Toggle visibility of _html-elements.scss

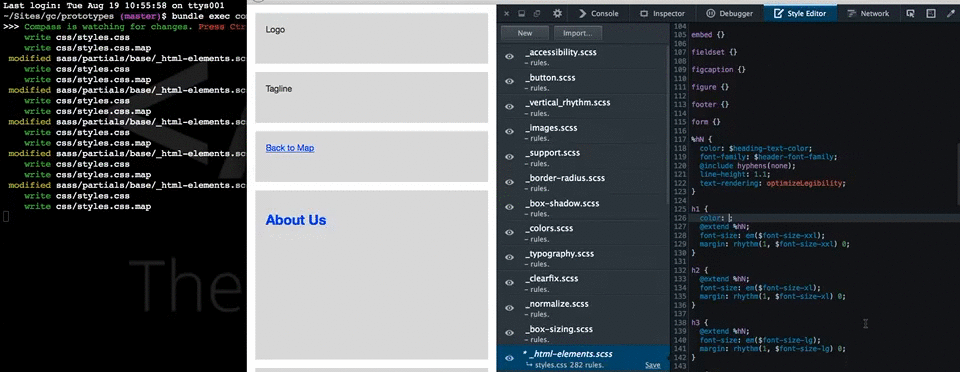[509, 358]
